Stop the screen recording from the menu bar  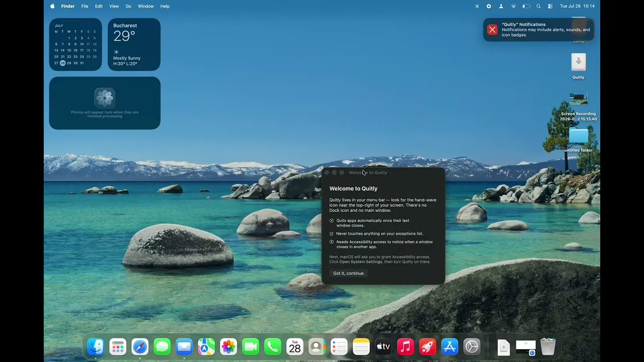click(x=489, y=6)
